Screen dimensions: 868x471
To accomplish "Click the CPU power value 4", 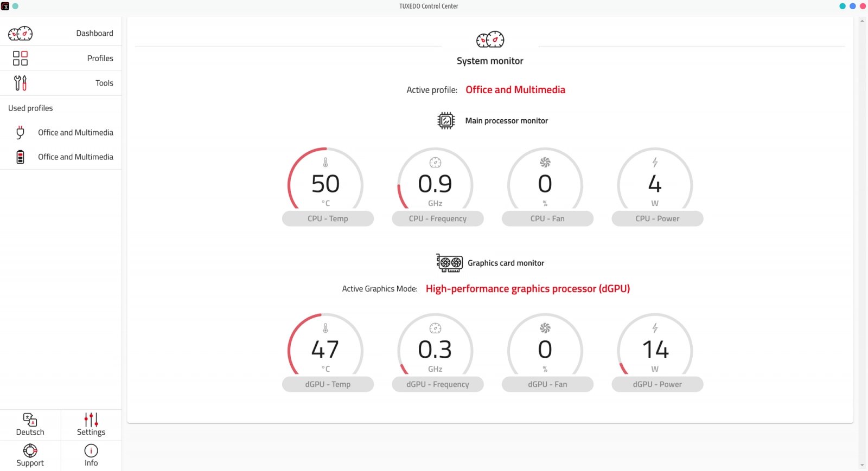I will (655, 184).
